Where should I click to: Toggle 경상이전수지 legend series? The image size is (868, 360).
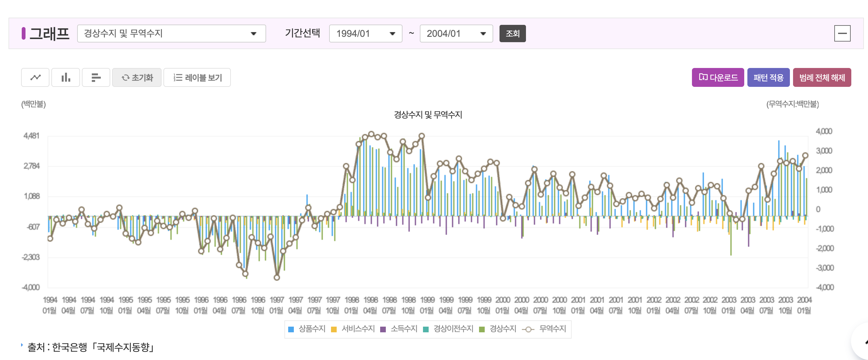point(448,329)
